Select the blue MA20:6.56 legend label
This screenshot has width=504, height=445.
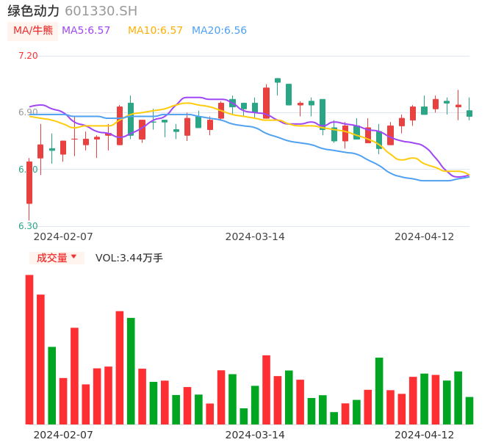pos(219,31)
